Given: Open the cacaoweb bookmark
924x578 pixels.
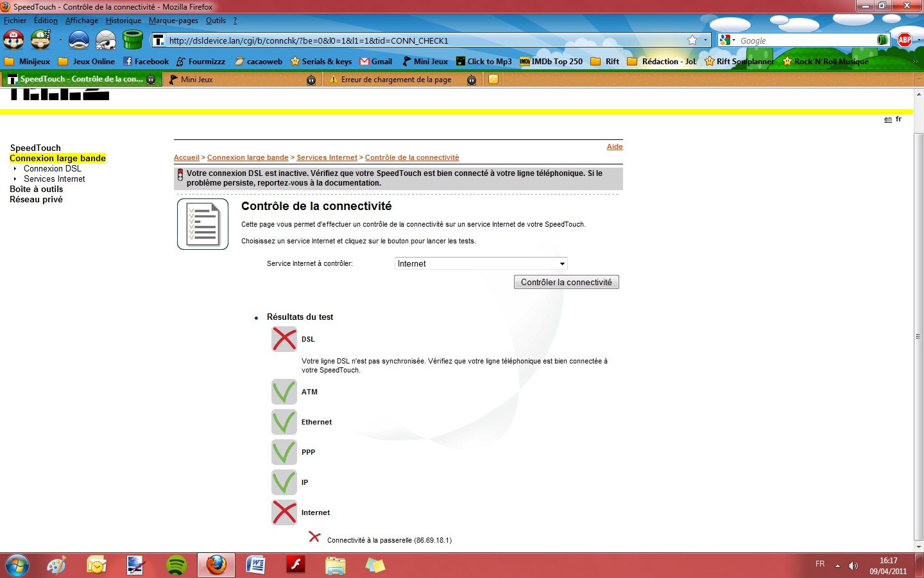Looking at the screenshot, I should [259, 62].
